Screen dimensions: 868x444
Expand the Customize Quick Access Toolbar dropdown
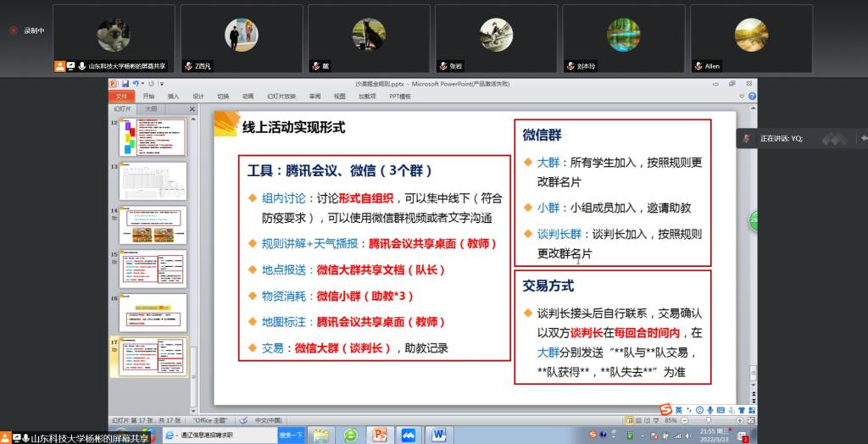click(x=162, y=84)
